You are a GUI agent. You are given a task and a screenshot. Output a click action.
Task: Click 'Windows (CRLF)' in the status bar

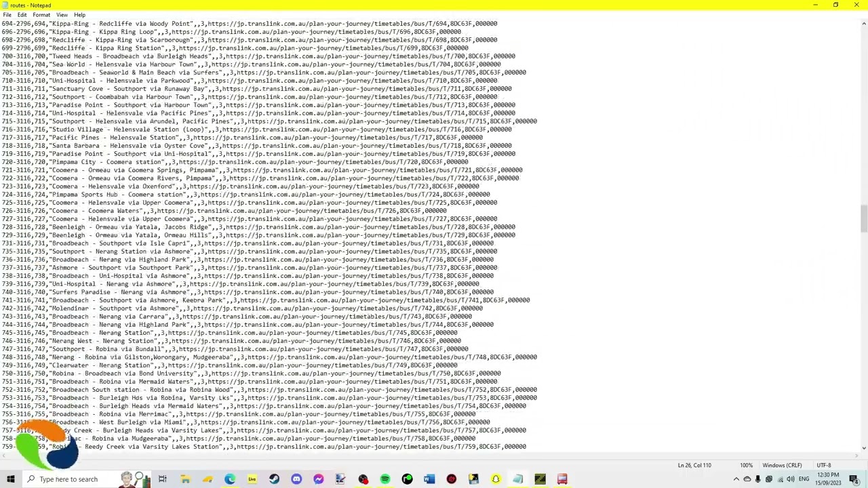tap(782, 466)
